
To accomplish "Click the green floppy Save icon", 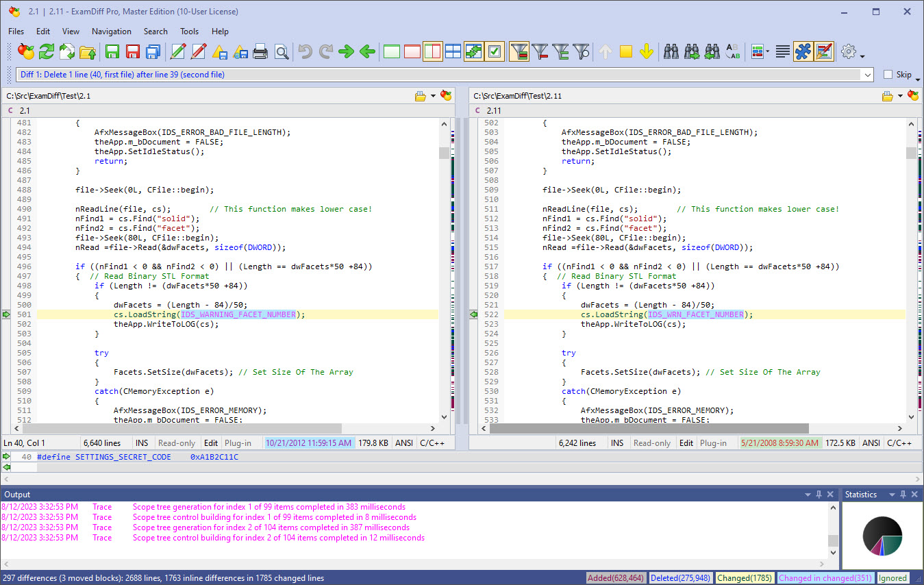I will pos(112,51).
